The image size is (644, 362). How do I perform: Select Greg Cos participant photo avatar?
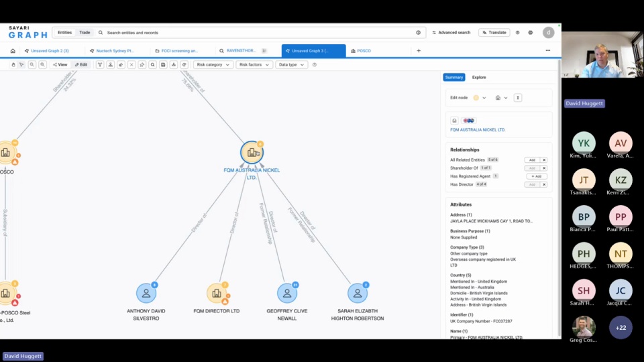tap(584, 328)
